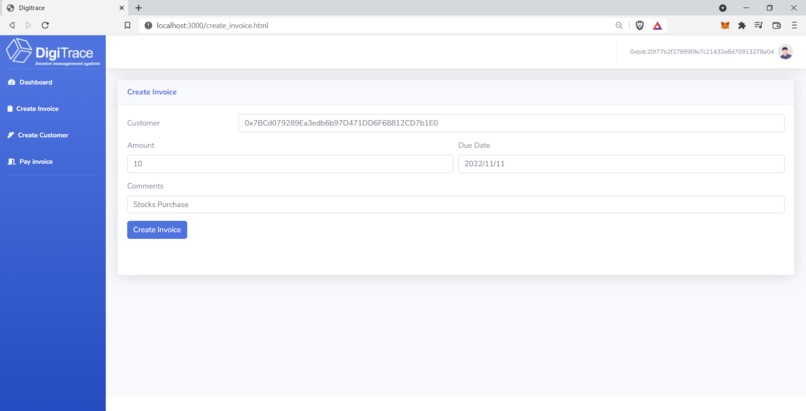Click the Comments input field
Image resolution: width=806 pixels, height=411 pixels.
(x=455, y=204)
